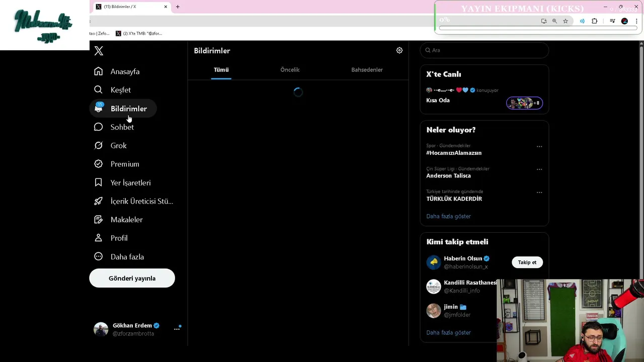This screenshot has width=644, height=362.
Task: Click Daha fazla göster under Kimi takip etmeli
Action: [x=448, y=333]
